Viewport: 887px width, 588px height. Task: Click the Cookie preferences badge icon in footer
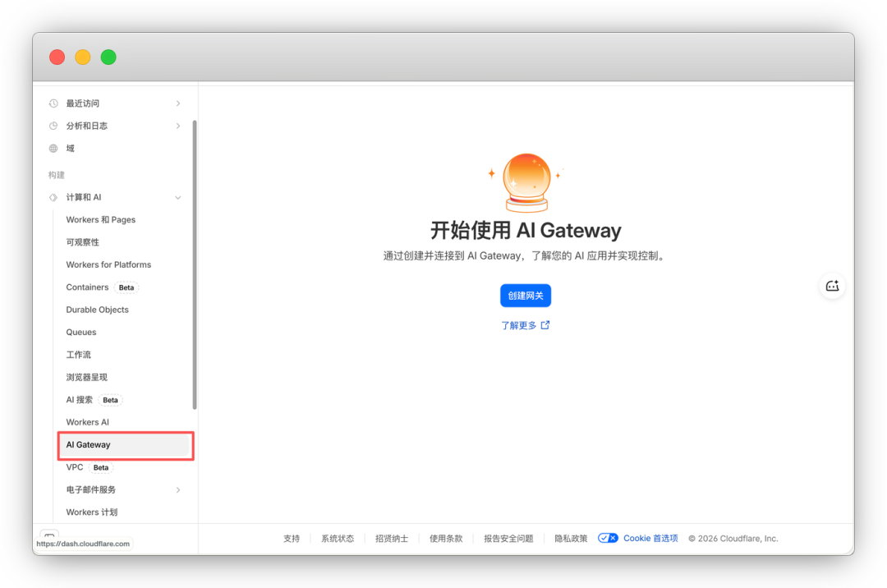coord(608,538)
